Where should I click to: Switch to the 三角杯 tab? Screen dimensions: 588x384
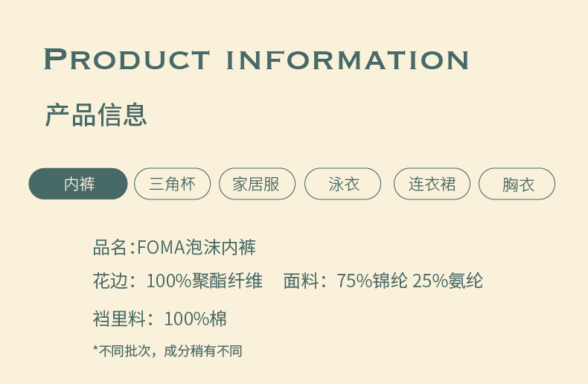[x=172, y=184]
